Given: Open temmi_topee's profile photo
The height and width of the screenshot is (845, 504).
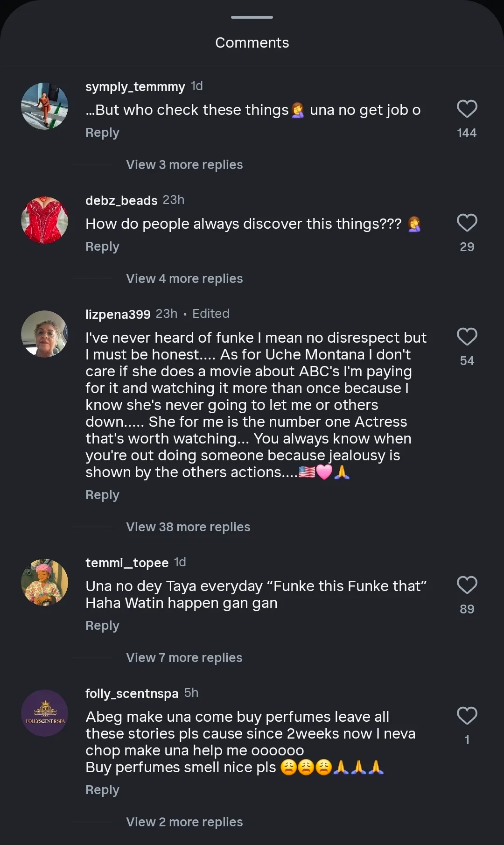Looking at the screenshot, I should 45,583.
